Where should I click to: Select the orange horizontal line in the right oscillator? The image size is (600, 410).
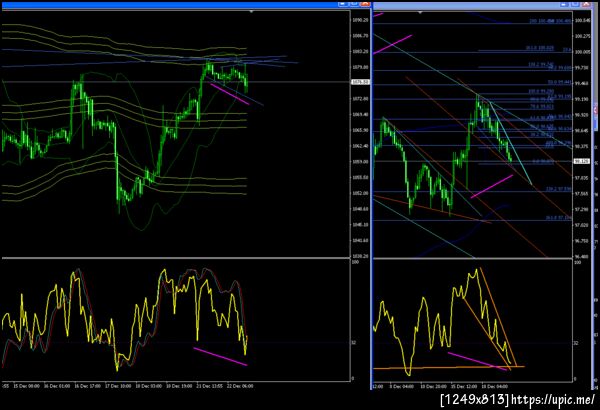448,368
